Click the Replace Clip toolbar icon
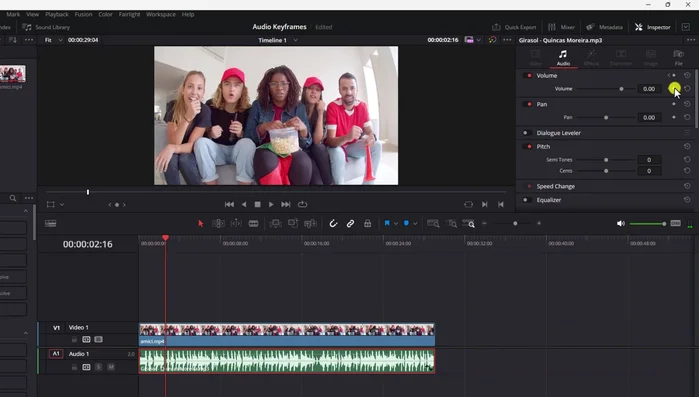This screenshot has height=397, width=699. pyautogui.click(x=310, y=224)
